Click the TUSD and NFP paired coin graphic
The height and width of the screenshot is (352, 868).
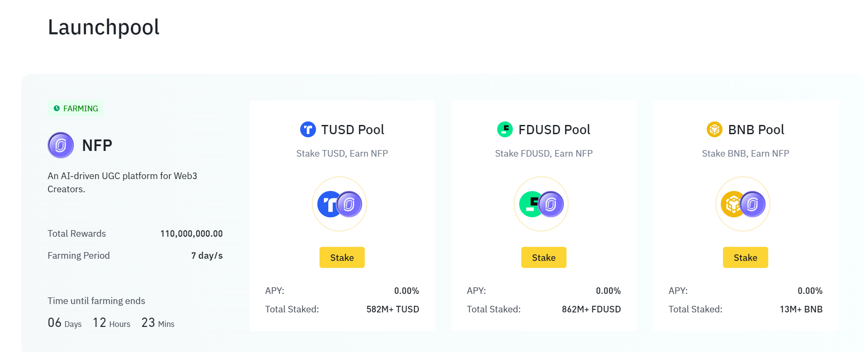[x=339, y=204]
